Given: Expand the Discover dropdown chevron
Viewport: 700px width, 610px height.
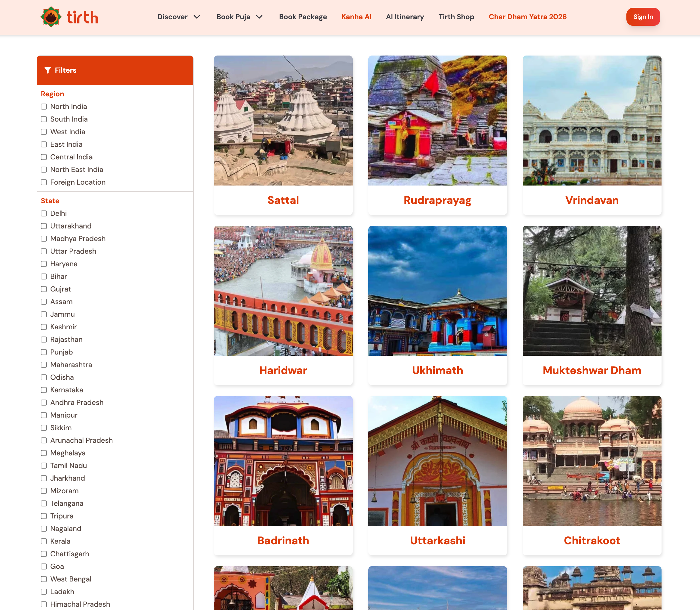Looking at the screenshot, I should (197, 17).
